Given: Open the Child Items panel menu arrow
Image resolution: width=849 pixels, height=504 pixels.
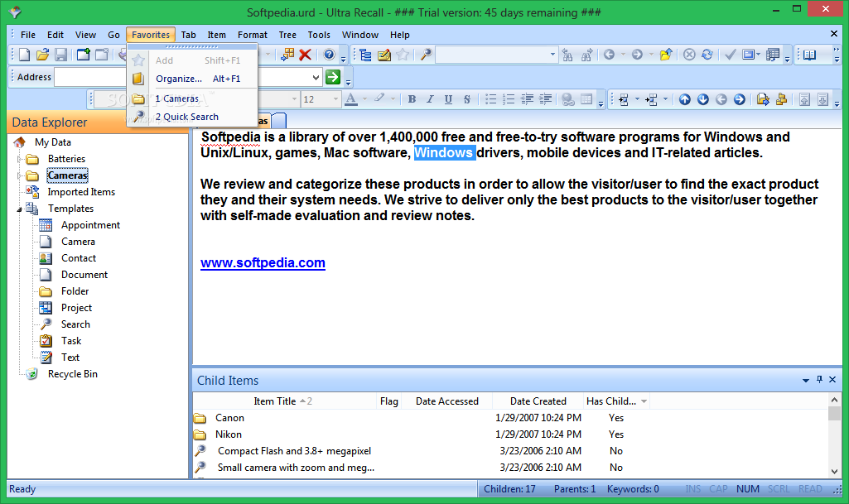Looking at the screenshot, I should (806, 381).
